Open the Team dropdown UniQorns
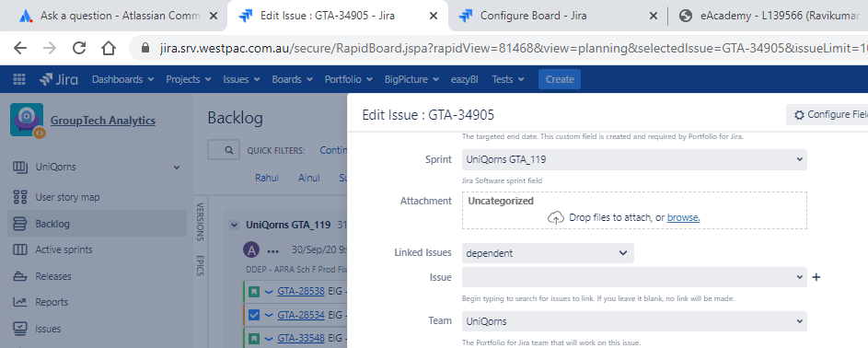The image size is (868, 348). 634,321
